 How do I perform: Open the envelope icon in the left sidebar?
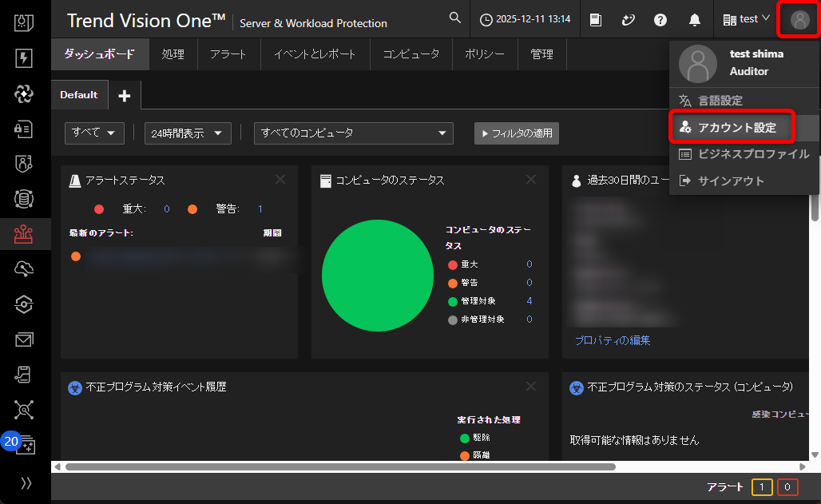23,339
